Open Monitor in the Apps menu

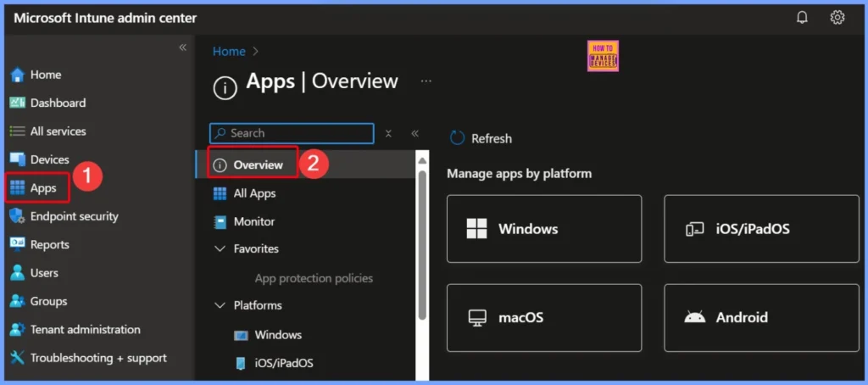point(254,221)
